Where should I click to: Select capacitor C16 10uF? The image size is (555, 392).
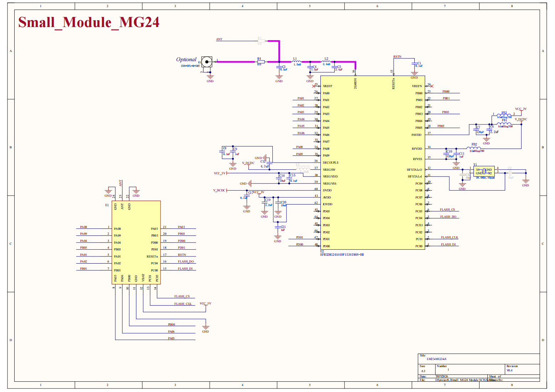[x=279, y=178]
